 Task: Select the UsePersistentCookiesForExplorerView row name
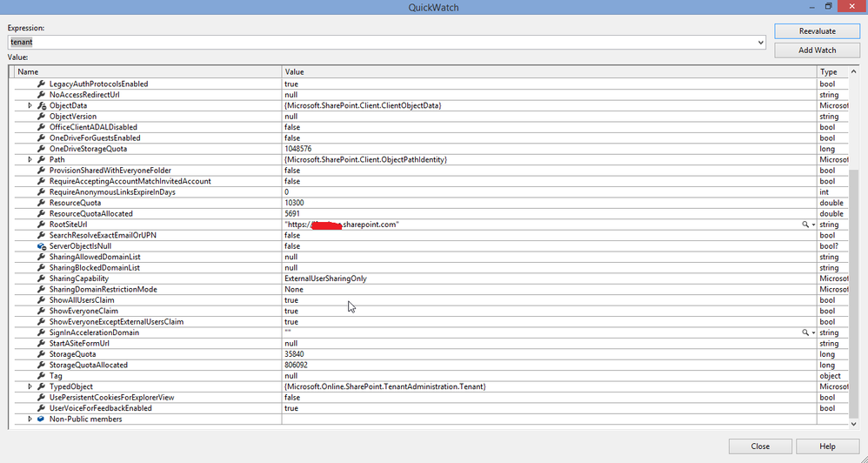click(x=112, y=397)
